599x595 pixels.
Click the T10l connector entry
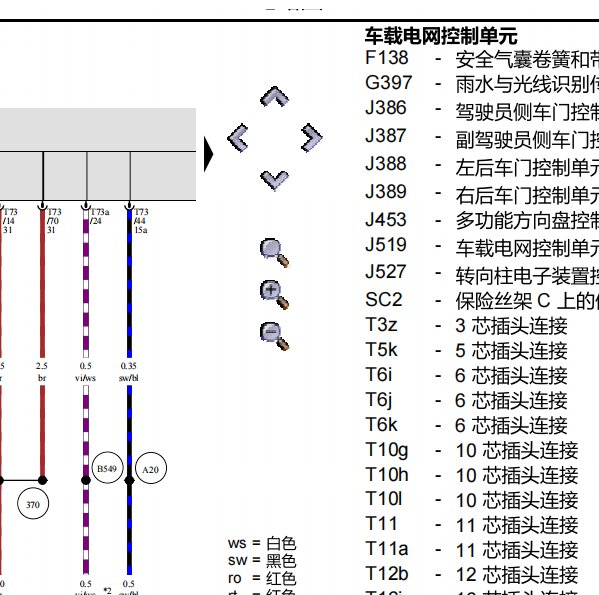[471, 500]
